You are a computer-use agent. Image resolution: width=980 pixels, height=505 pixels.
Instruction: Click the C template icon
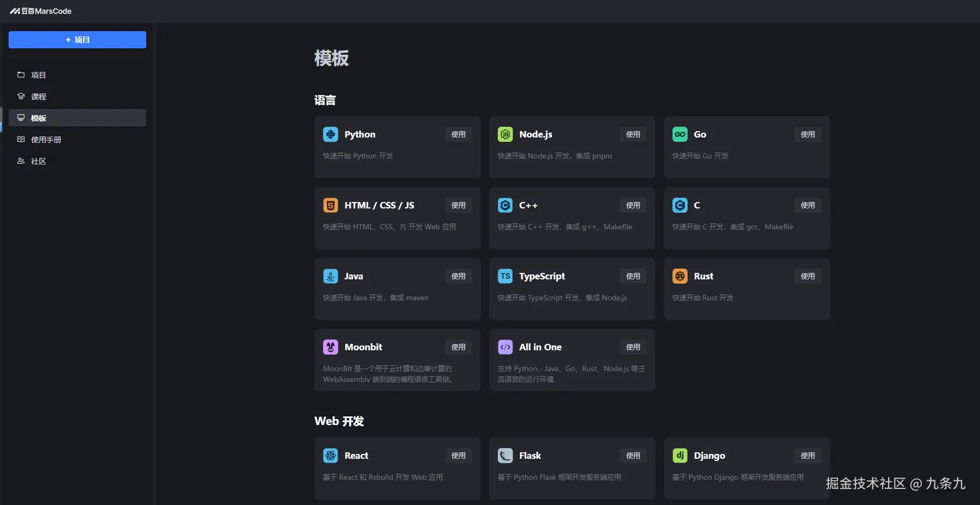pos(680,205)
